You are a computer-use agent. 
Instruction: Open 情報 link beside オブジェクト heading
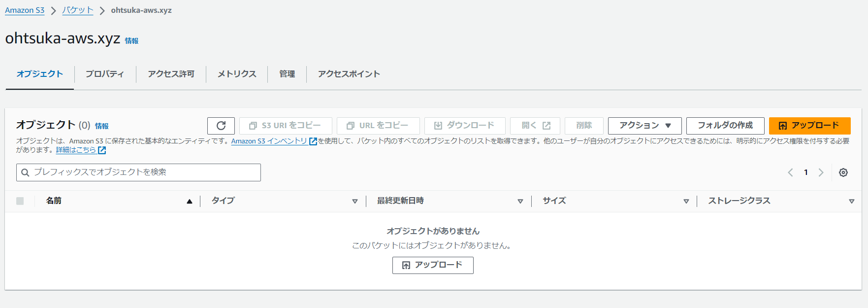click(x=102, y=126)
